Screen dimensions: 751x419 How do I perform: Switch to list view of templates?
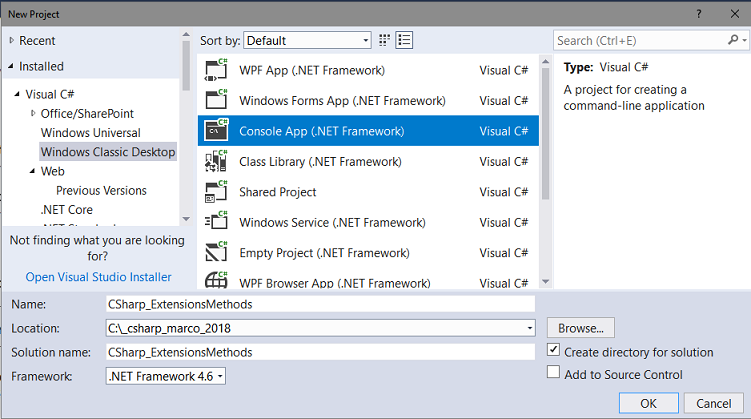point(404,40)
